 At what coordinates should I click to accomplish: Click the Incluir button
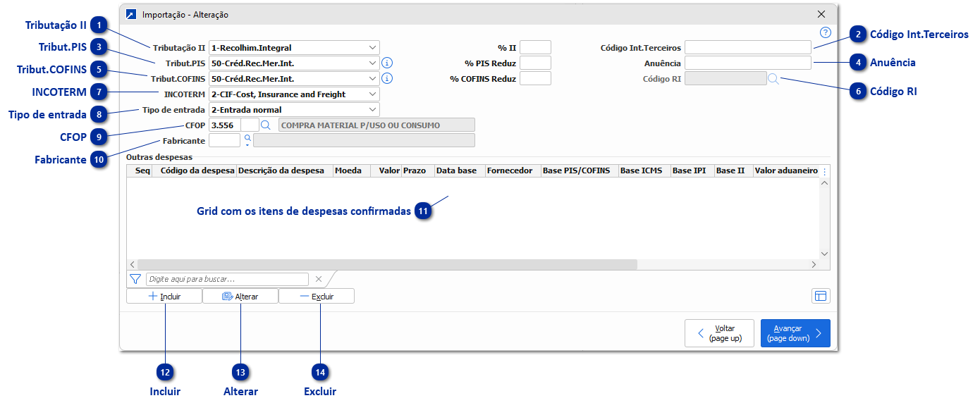pos(164,297)
